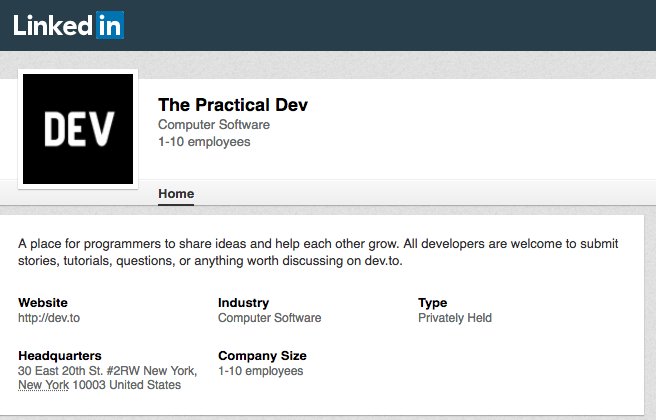Click The Practical Dev company title

(233, 105)
